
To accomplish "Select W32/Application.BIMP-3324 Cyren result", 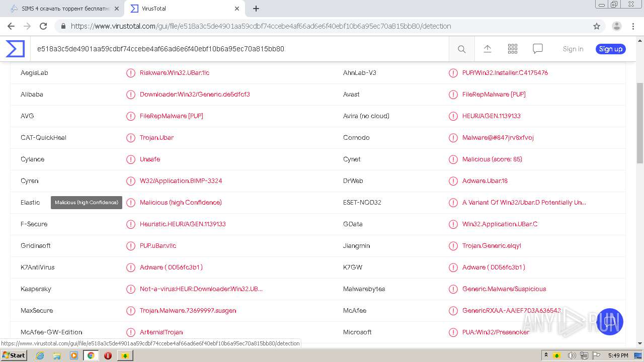I will point(181,181).
